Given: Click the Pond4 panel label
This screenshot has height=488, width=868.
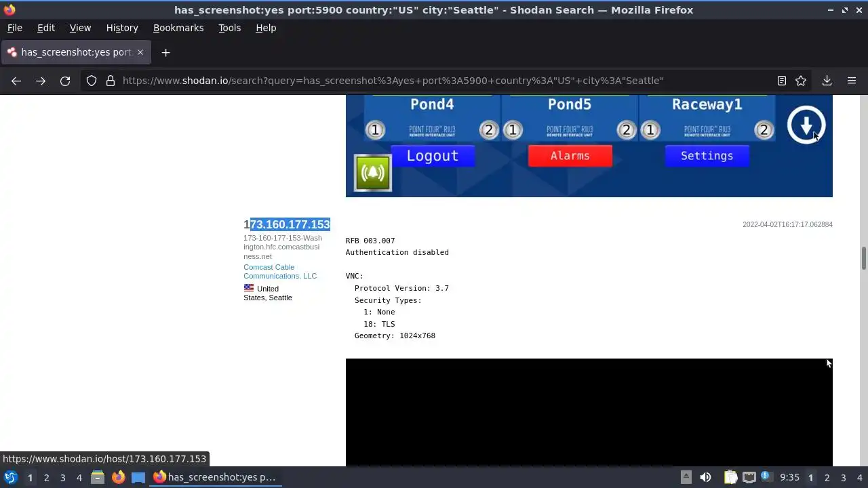Looking at the screenshot, I should pos(432,104).
